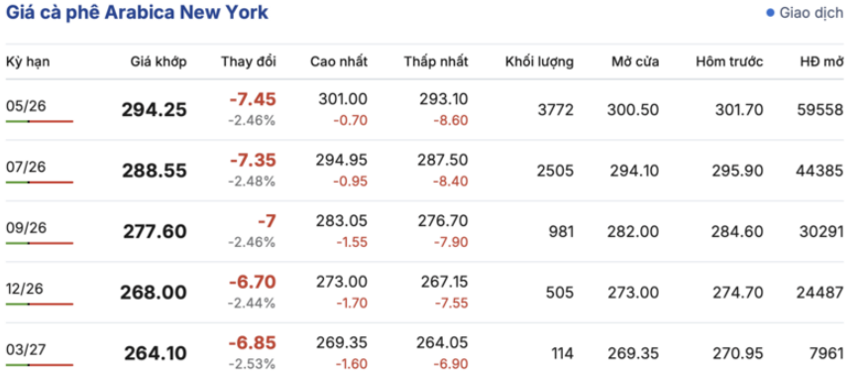The height and width of the screenshot is (379, 868).
Task: Click the Giao dịch legend label
Action: (x=812, y=13)
